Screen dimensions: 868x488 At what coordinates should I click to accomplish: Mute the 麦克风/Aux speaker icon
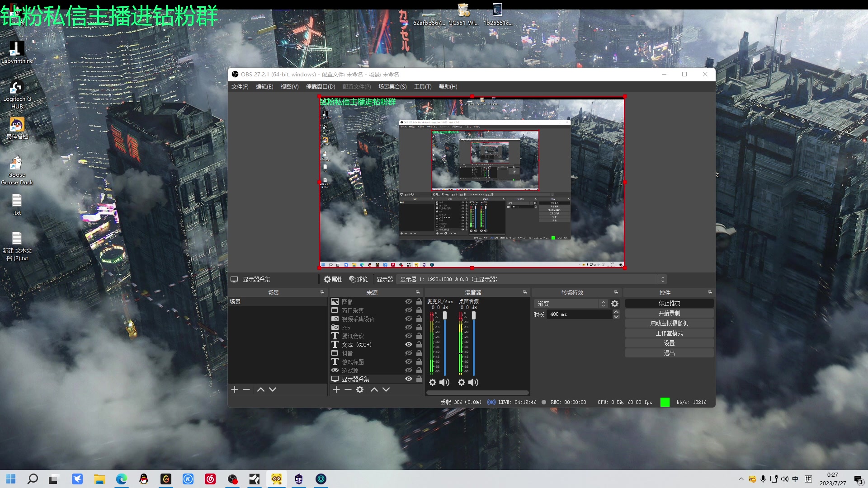(445, 382)
